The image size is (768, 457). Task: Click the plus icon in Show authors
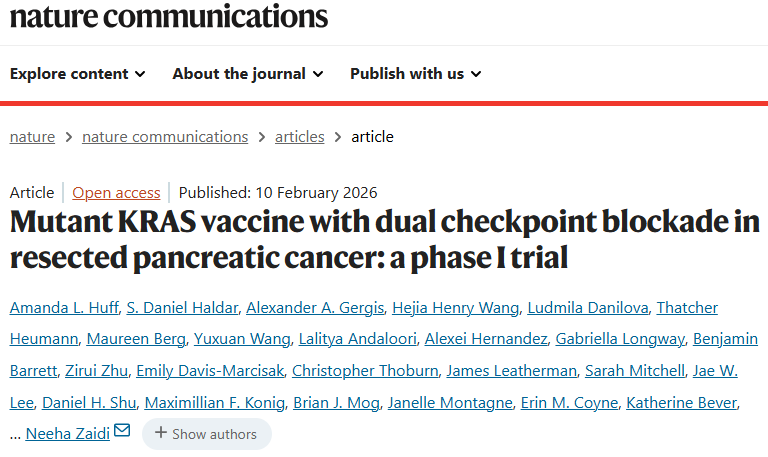[x=160, y=434]
